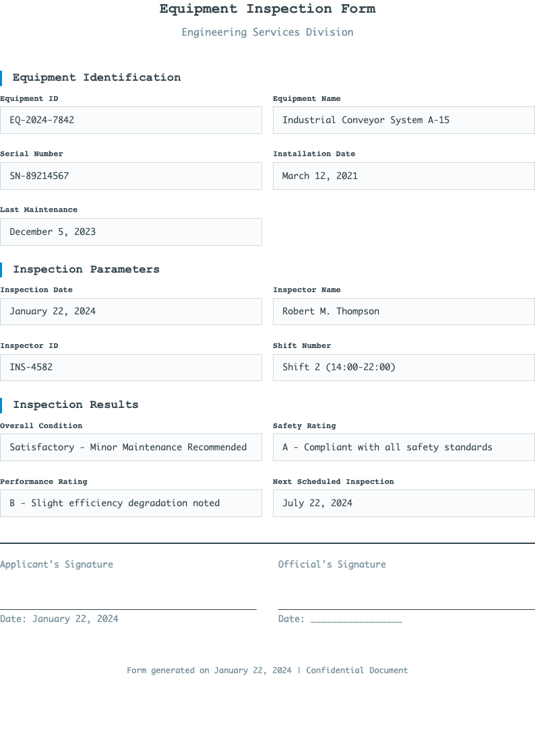The image size is (535, 756).
Task: Click the Last Maintenance date field
Action: pyautogui.click(x=131, y=232)
